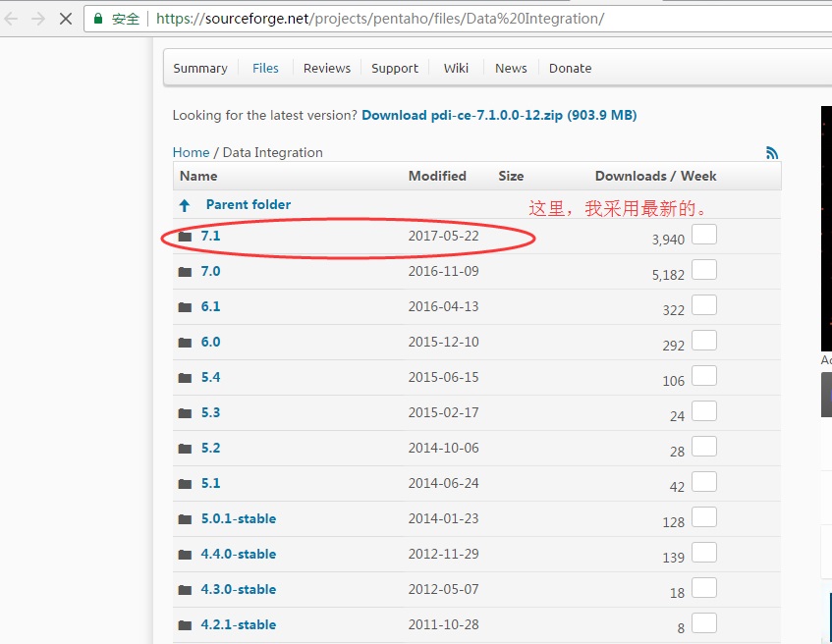This screenshot has height=644, width=832.
Task: Tick the box in the 4.4.0-stable row
Action: point(704,553)
